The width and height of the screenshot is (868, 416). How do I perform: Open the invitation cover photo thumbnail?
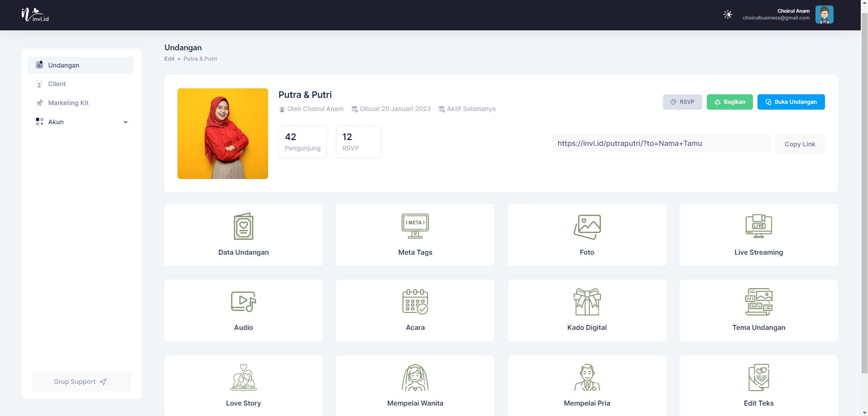point(223,134)
